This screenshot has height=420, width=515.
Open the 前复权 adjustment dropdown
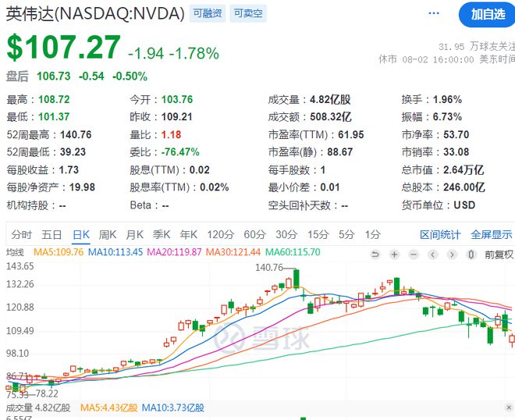click(x=499, y=254)
